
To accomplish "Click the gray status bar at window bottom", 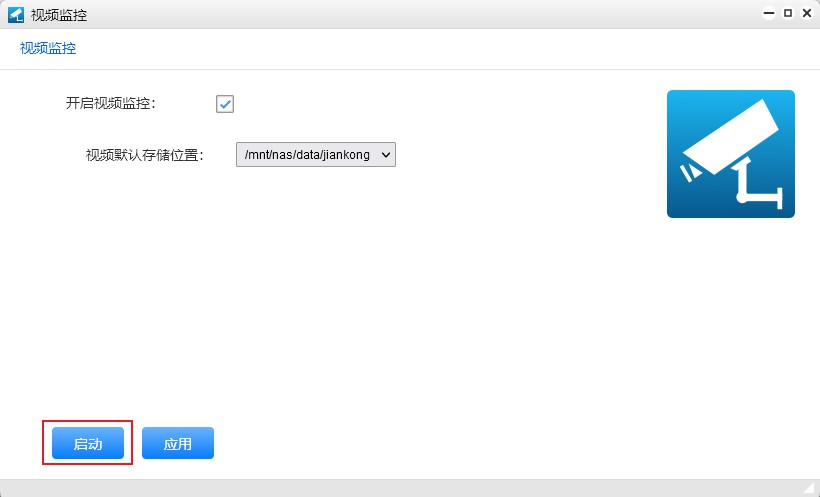I will click(400, 487).
